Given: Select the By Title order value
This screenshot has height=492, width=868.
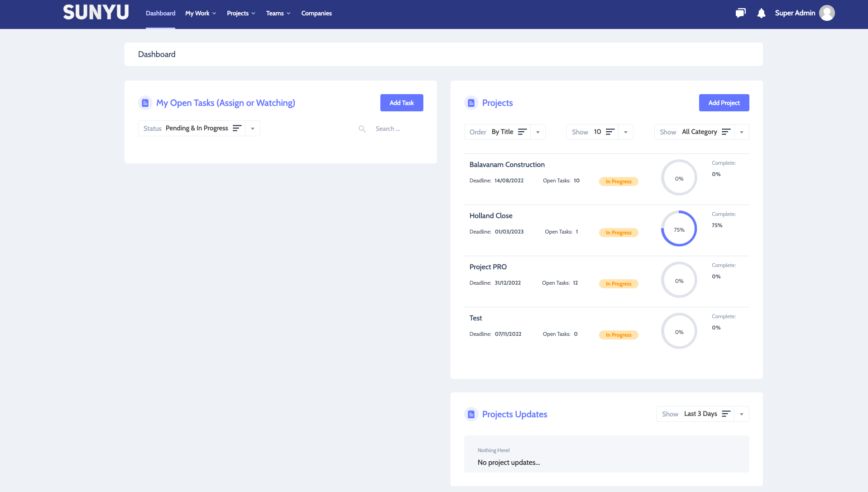Looking at the screenshot, I should click(503, 132).
